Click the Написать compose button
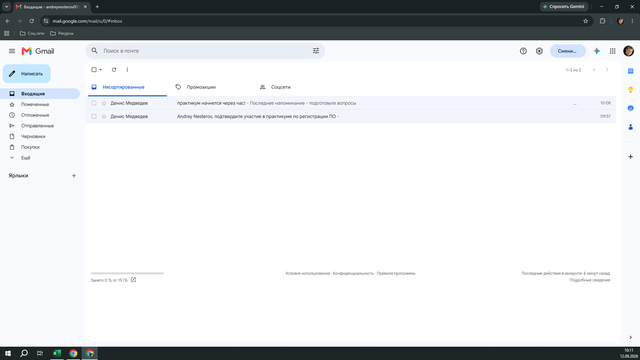This screenshot has height=360, width=640. coord(27,74)
